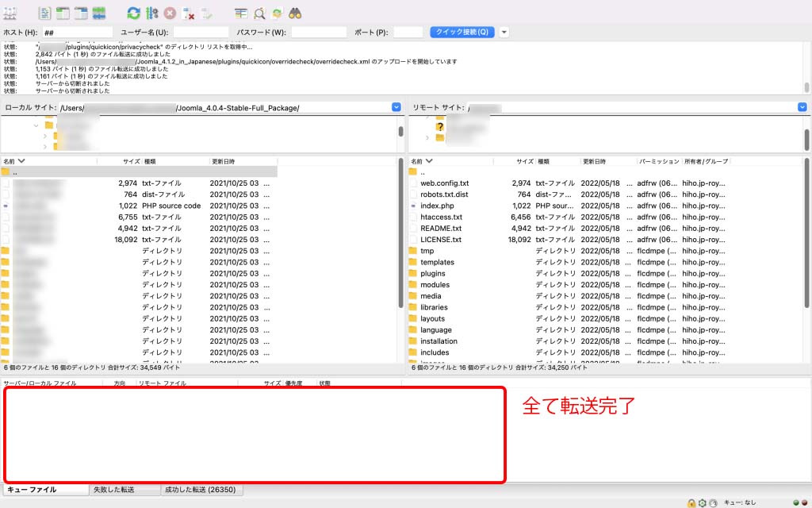Click the green refresh file lists icon
The image size is (812, 508).
(134, 13)
